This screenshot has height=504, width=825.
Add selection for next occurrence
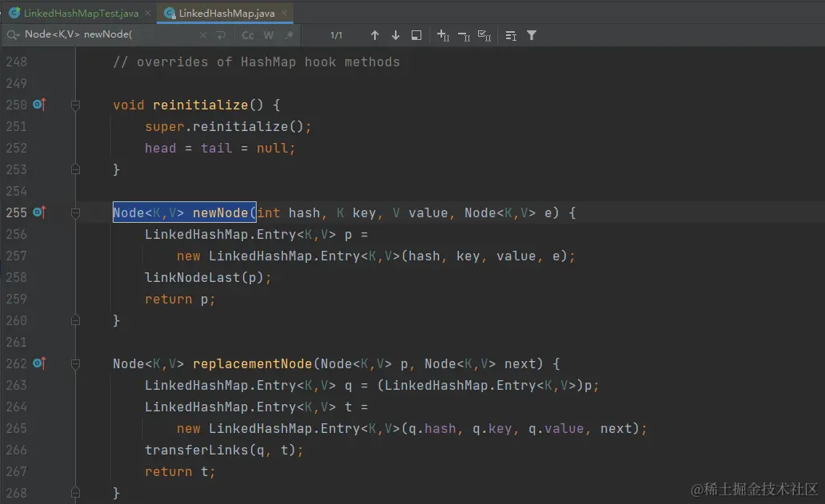[443, 35]
